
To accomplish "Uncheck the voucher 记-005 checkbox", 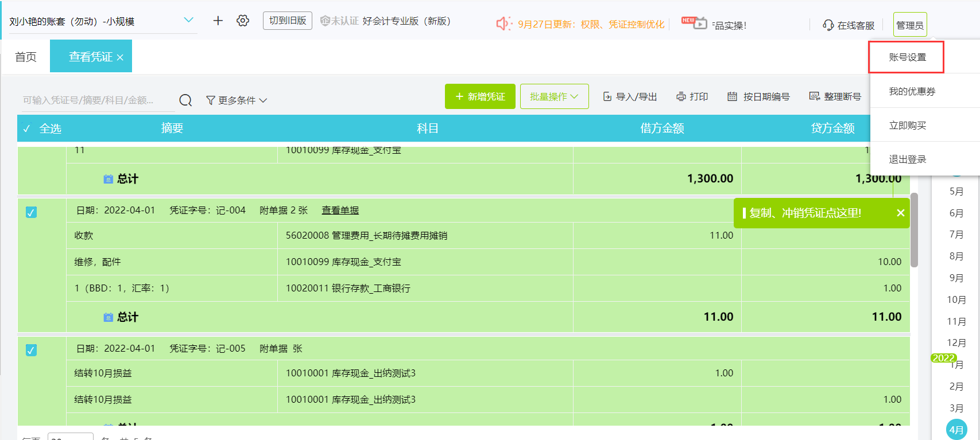I will point(32,350).
